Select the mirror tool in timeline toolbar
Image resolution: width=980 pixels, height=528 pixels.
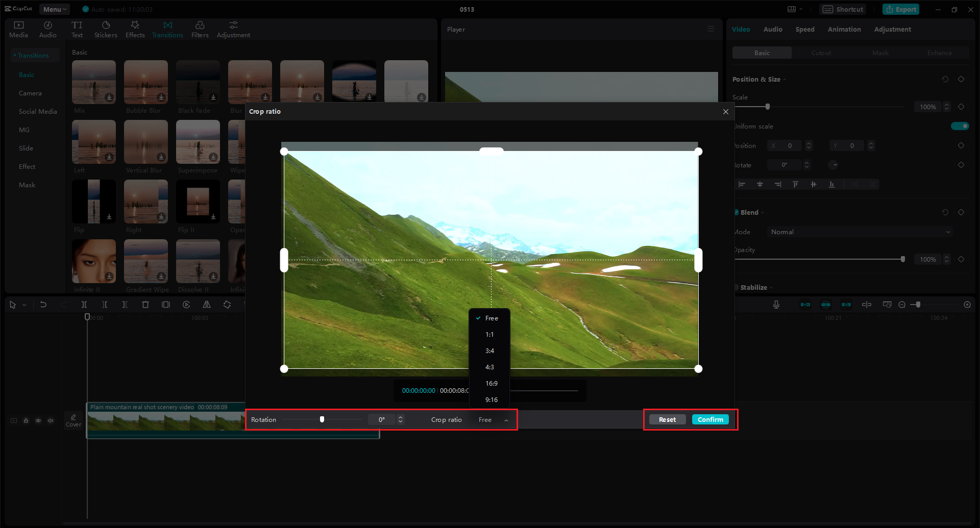(x=207, y=305)
